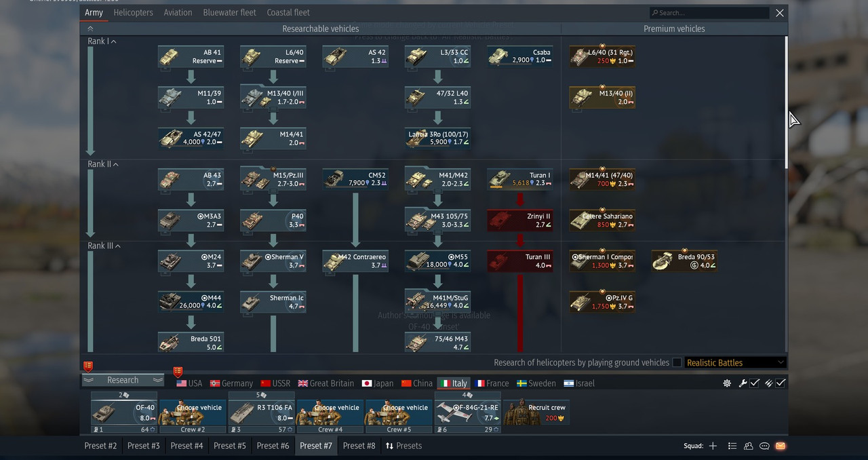The height and width of the screenshot is (460, 868).
Task: Select the Preset #8 tab
Action: tap(359, 446)
